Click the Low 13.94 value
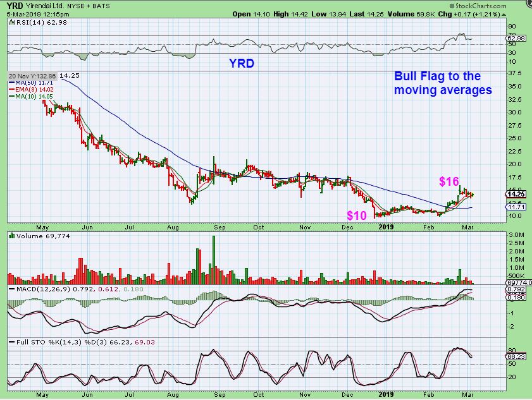This screenshot has width=532, height=400. click(x=328, y=15)
